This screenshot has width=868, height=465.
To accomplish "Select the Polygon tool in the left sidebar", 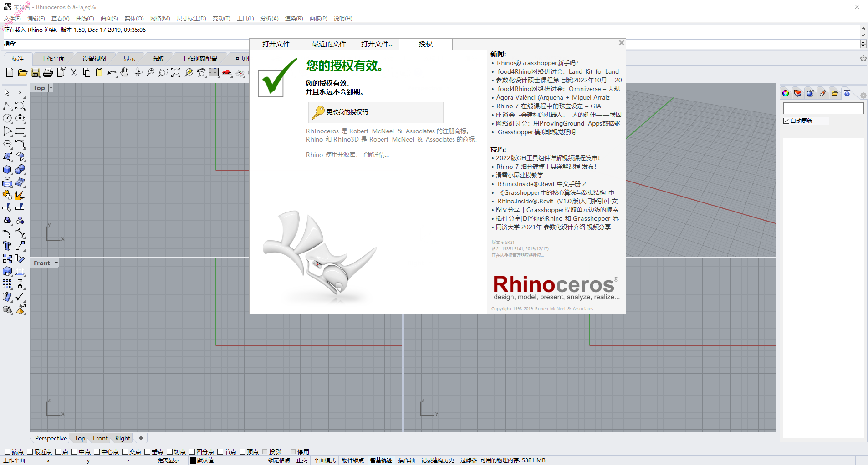I will point(7,144).
